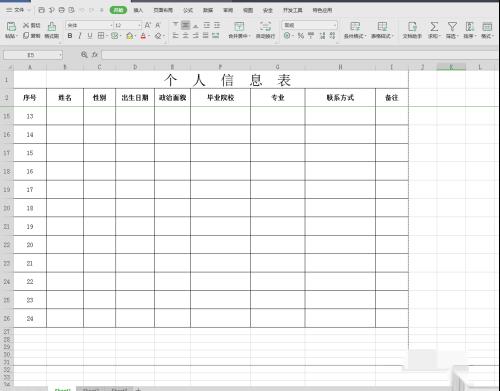This screenshot has height=391, width=500.
Task: Open the number format dropdown
Action: 334,25
